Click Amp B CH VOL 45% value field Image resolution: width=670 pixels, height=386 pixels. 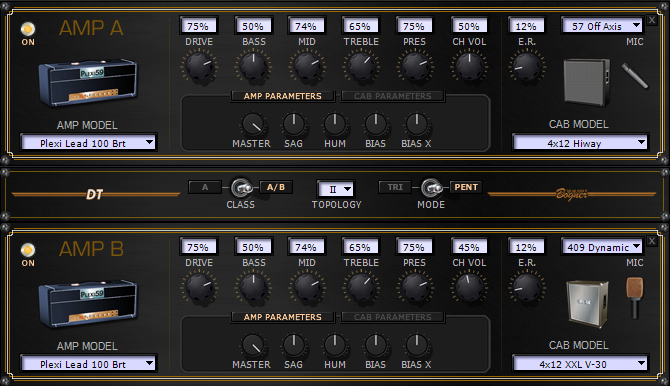469,247
